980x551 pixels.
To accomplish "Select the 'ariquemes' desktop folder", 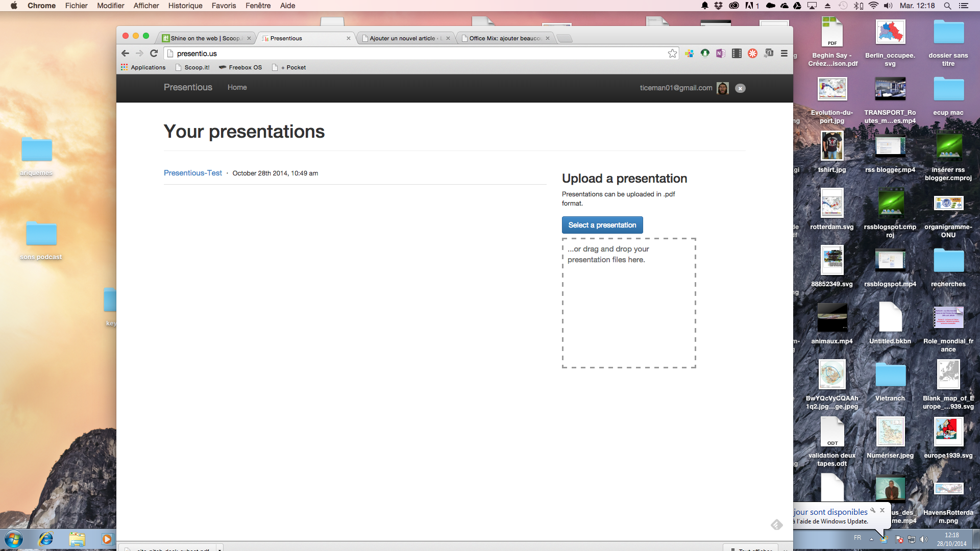I will click(36, 156).
